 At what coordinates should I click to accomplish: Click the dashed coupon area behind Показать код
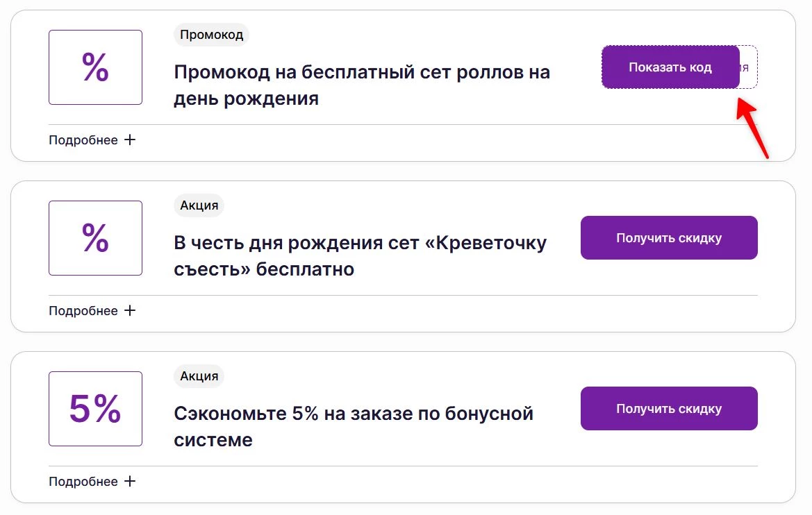click(x=747, y=67)
